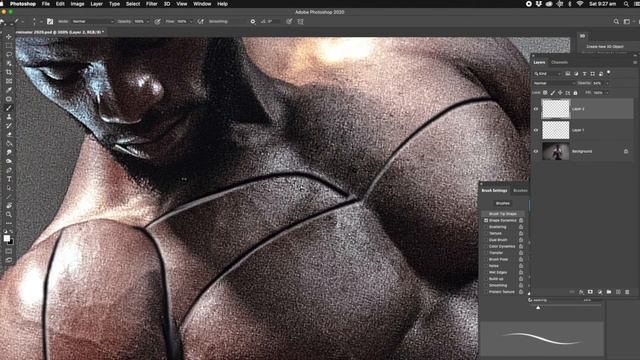
Task: Toggle the Shape Dynamics checkbox
Action: pos(486,220)
